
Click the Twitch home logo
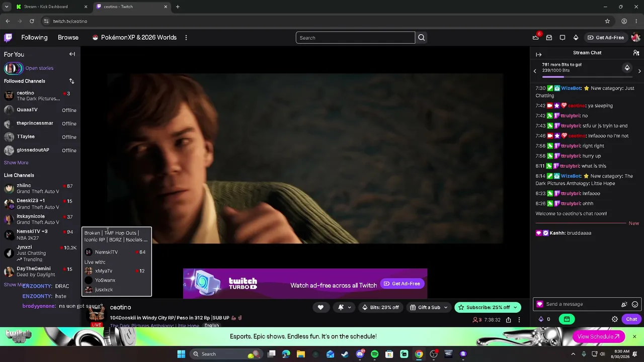coord(8,37)
